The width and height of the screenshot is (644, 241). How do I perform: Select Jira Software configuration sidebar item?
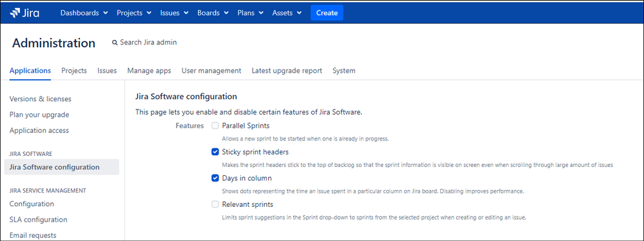click(62, 167)
